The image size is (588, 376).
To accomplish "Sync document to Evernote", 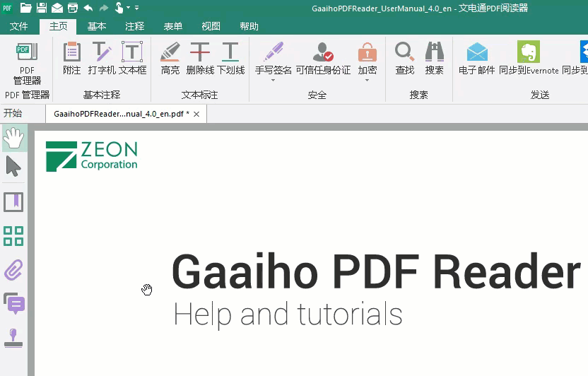I will (x=529, y=58).
